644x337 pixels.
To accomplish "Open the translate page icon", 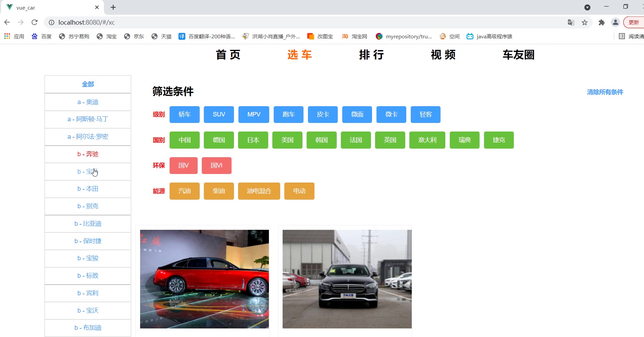I will (571, 22).
